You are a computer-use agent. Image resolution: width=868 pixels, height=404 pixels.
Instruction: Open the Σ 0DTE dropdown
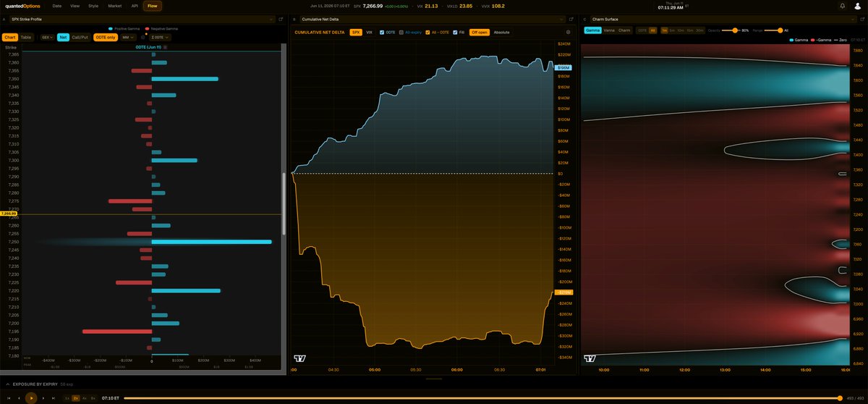pyautogui.click(x=160, y=37)
